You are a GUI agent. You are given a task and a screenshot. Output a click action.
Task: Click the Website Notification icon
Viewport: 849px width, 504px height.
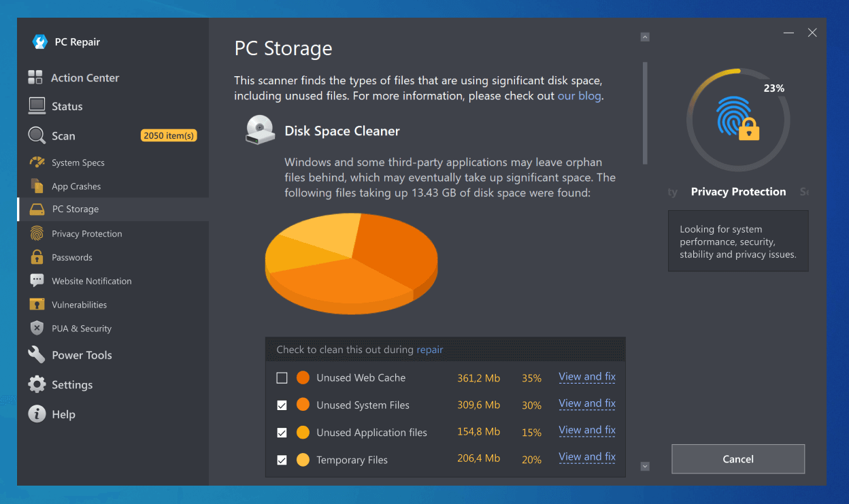tap(35, 280)
